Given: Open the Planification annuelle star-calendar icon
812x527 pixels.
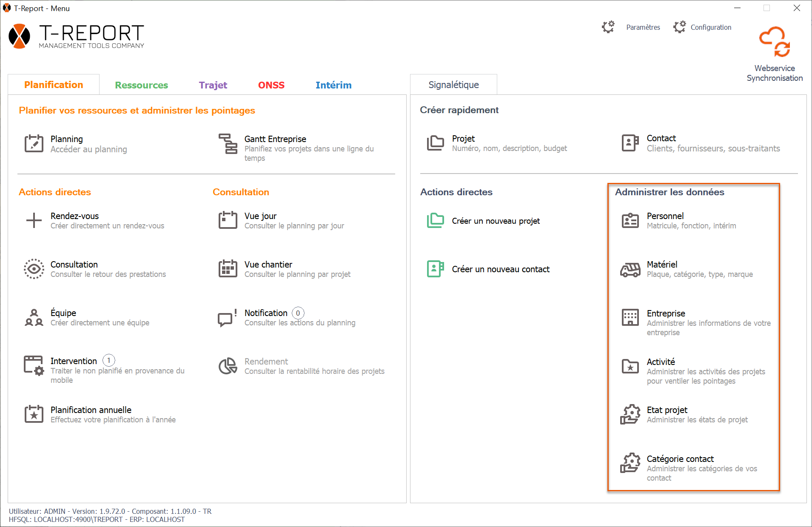Looking at the screenshot, I should [34, 414].
